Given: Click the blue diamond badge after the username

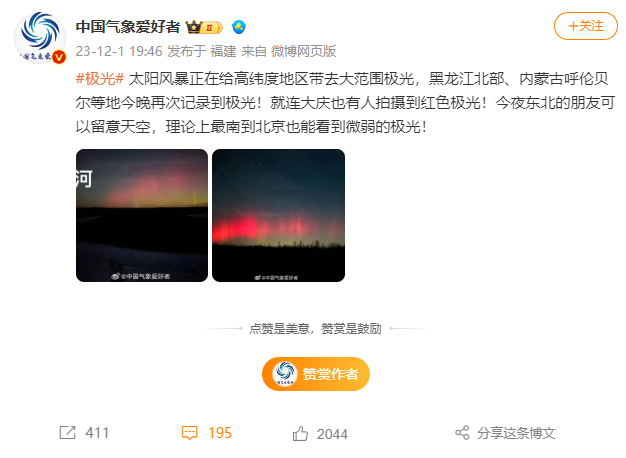Looking at the screenshot, I should coord(239,27).
